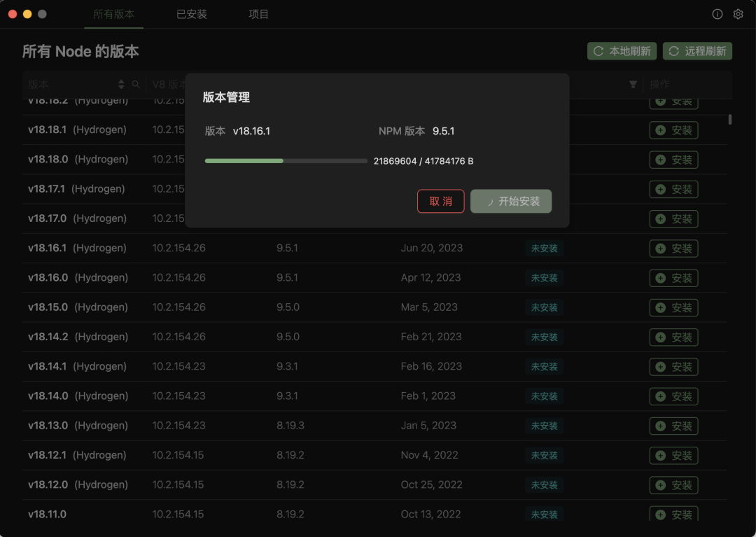Open the status filter funnel icon
Viewport: 756px width, 537px height.
[x=633, y=84]
